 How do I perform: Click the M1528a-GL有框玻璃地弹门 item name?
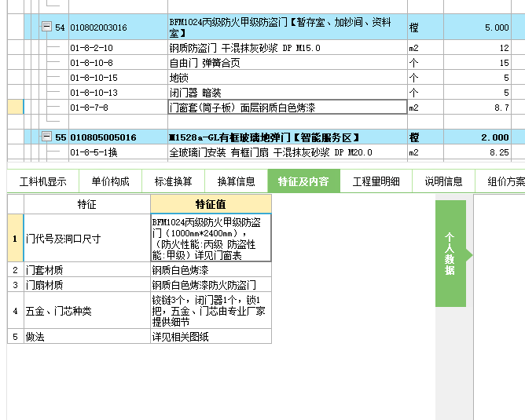point(288,137)
